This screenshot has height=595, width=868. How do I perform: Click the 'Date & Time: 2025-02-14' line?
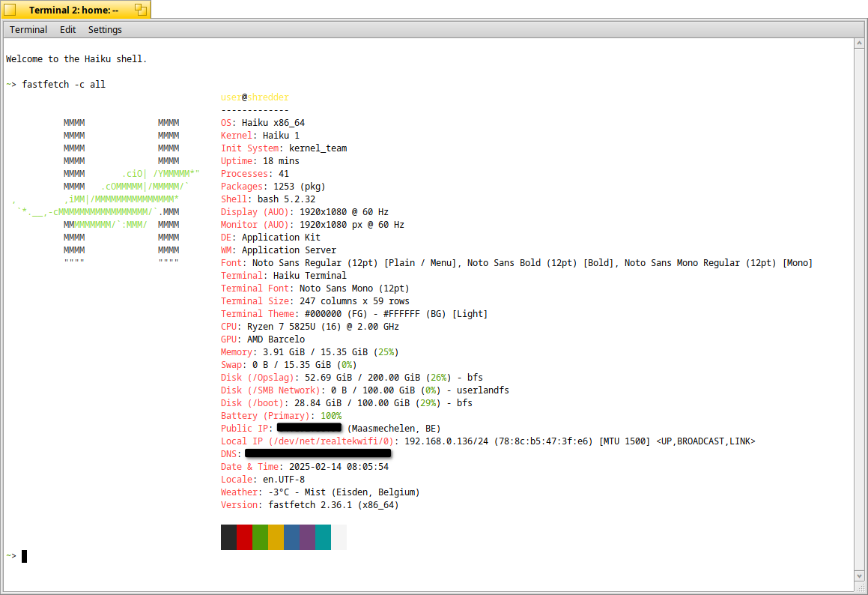pos(305,466)
